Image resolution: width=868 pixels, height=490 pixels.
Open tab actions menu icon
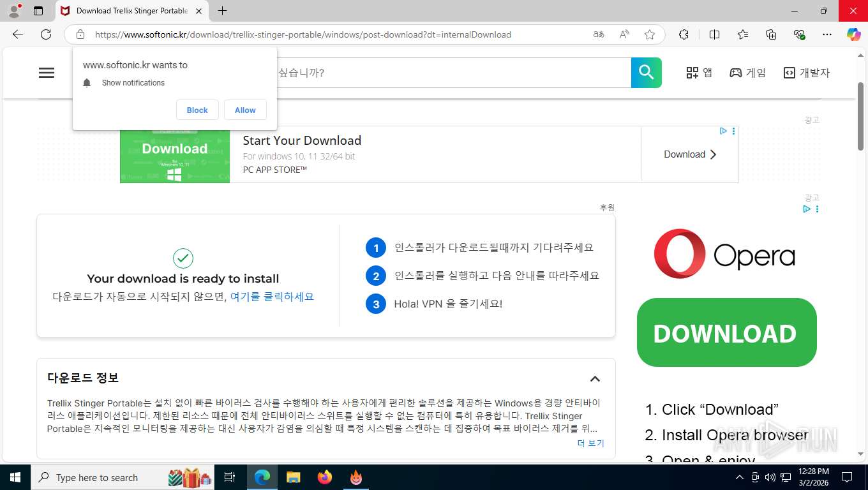pyautogui.click(x=38, y=11)
